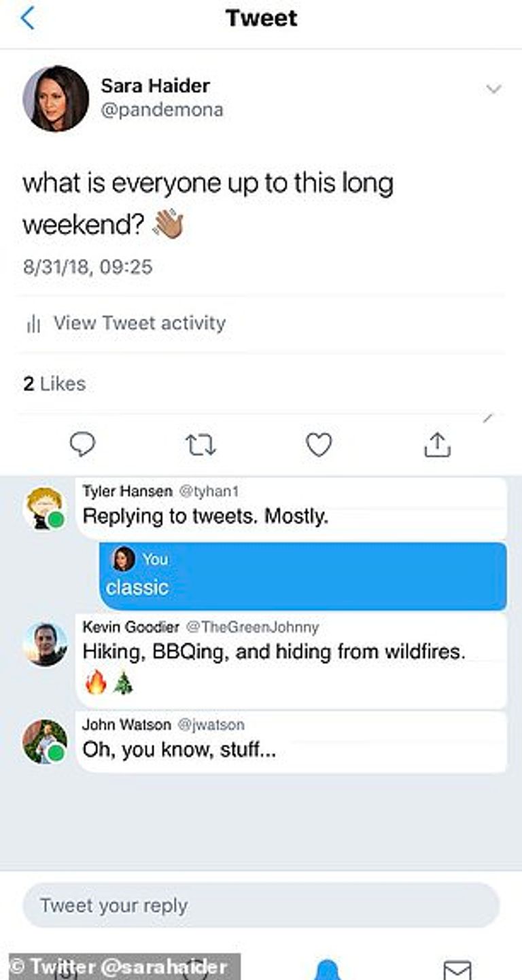The height and width of the screenshot is (980, 522).
Task: Open the Notifications bell tab
Action: pos(327,970)
